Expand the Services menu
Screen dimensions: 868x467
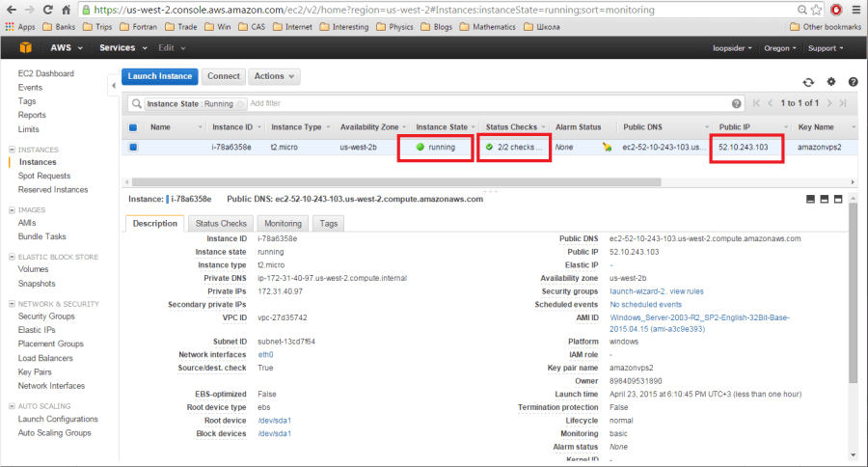pyautogui.click(x=122, y=47)
